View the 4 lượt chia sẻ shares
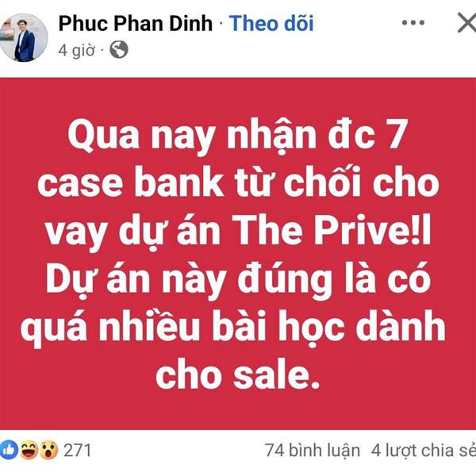Screen dimensions: 476x476 coord(424,450)
